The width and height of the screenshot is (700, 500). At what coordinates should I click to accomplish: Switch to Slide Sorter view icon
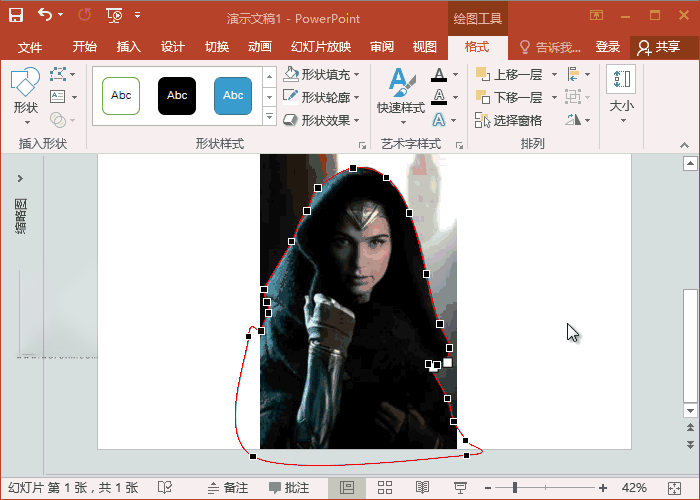pyautogui.click(x=385, y=488)
